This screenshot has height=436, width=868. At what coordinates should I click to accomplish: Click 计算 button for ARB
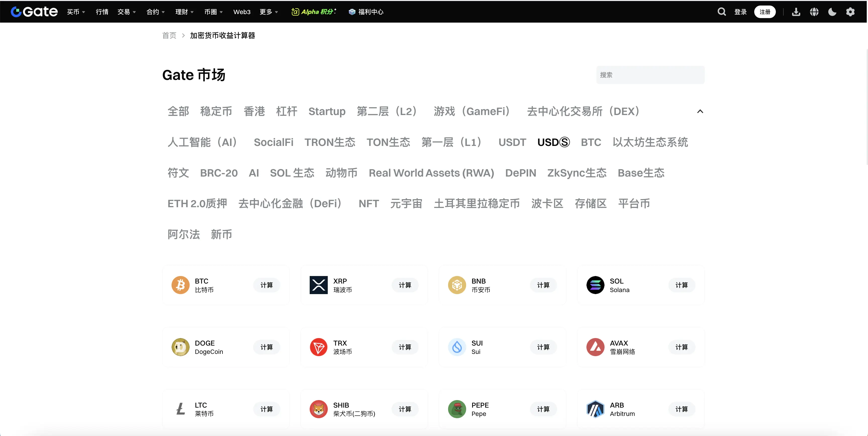tap(681, 409)
